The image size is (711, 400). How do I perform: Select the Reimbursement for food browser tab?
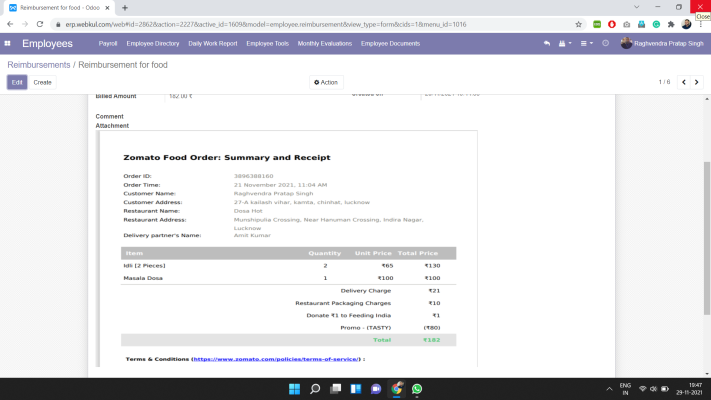59,8
